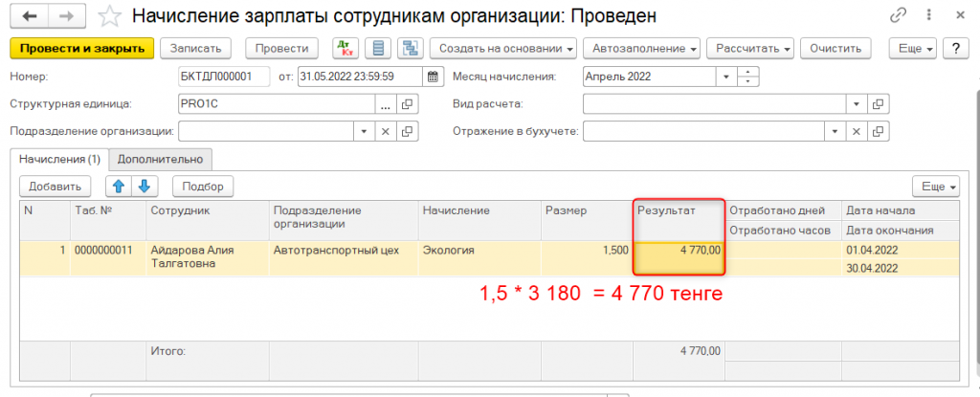Screen dimensions: 980x397
Task: Expand the Создать на основании dropdown
Action: (504, 48)
